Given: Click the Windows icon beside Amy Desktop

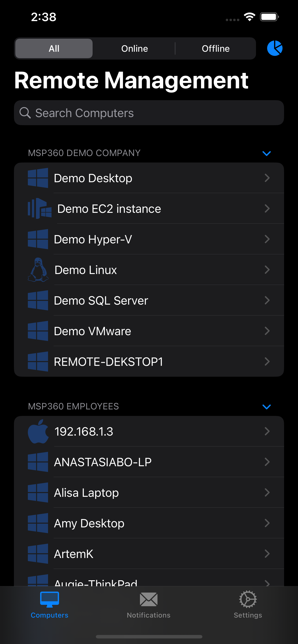Looking at the screenshot, I should coord(38,523).
